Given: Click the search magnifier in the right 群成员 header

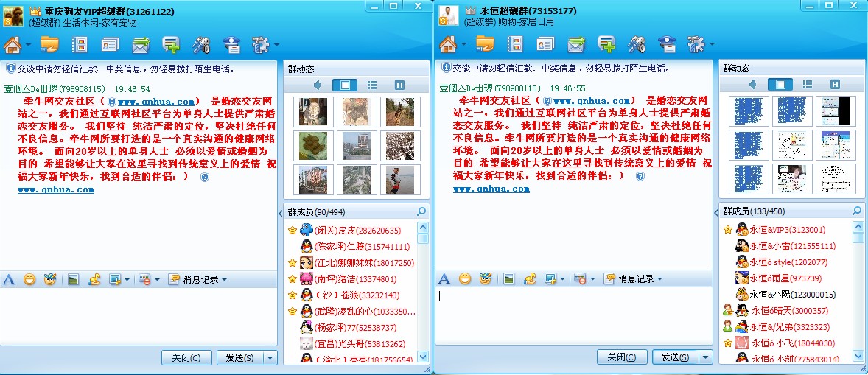Looking at the screenshot, I should (856, 211).
